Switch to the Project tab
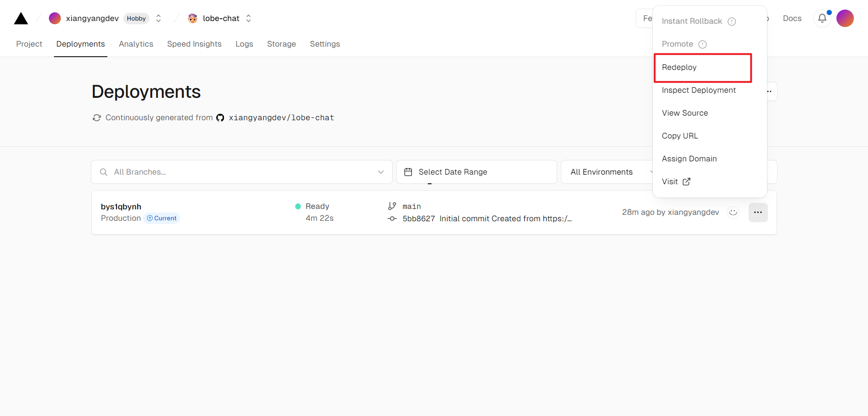The width and height of the screenshot is (868, 416). tap(29, 44)
